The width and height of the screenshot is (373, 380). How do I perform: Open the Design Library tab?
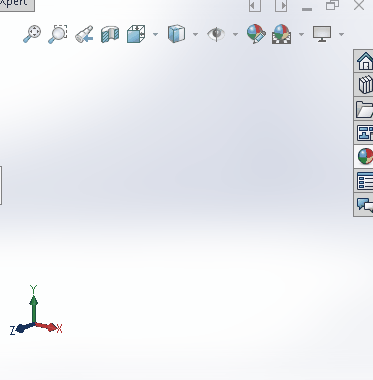point(364,85)
